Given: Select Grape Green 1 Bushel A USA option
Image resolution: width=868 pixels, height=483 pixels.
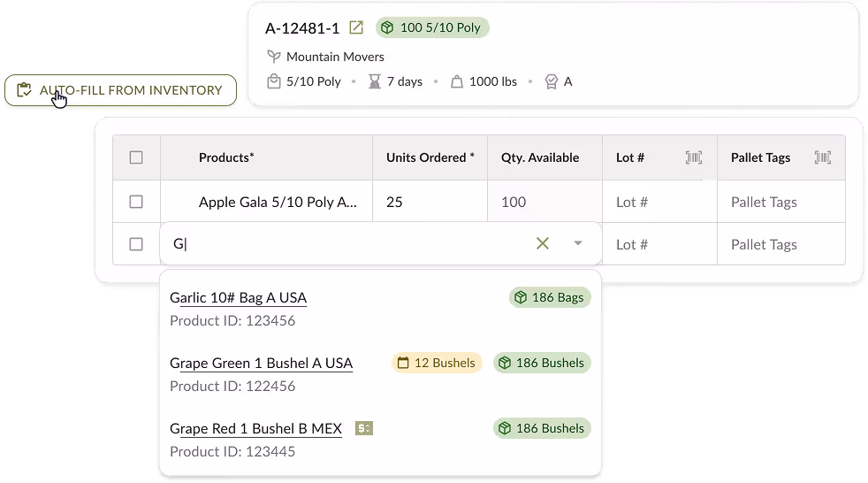Looking at the screenshot, I should [380, 374].
